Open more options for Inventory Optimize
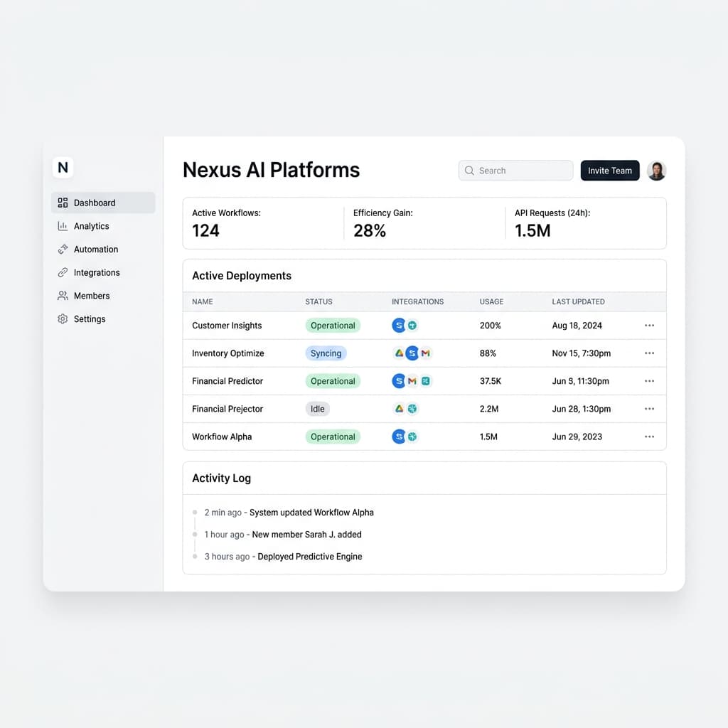728x728 pixels. [x=649, y=353]
